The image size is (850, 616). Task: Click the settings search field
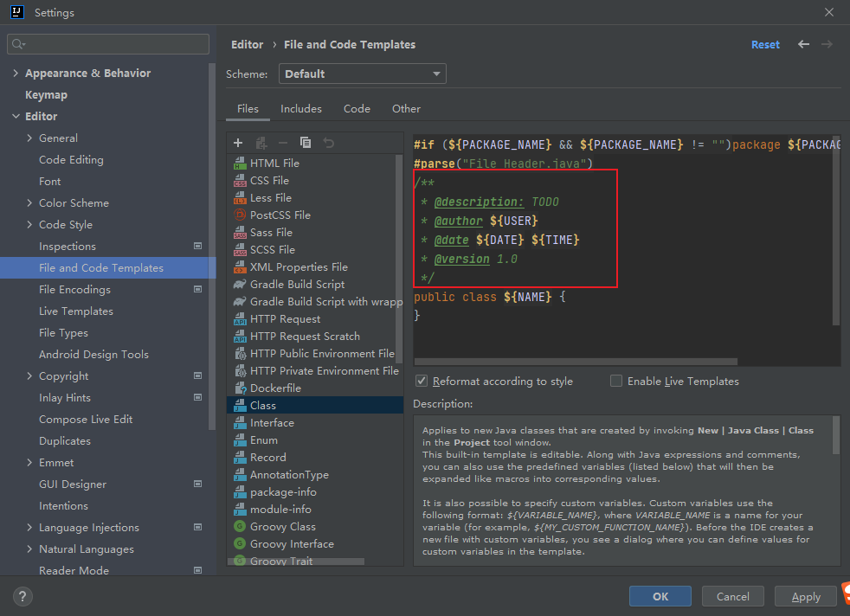pyautogui.click(x=108, y=44)
